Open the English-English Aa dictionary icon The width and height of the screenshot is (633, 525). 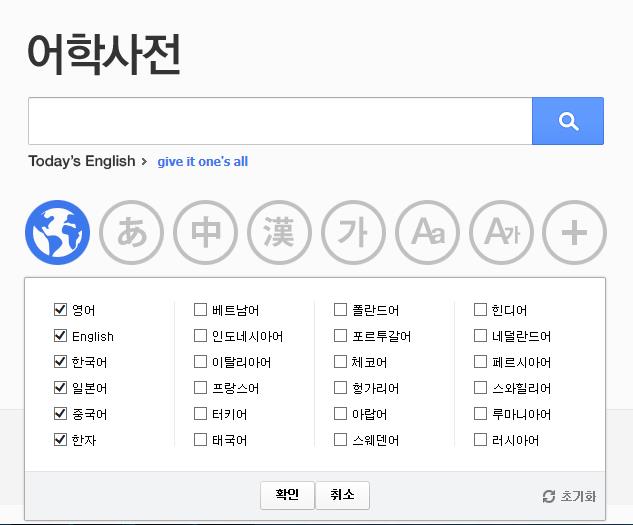pyautogui.click(x=428, y=232)
